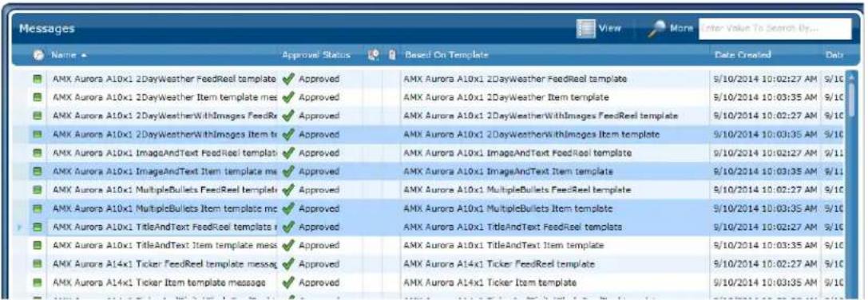Screen dimensions: 868x300
Task: Click message icon of TitleAndText Item row
Action: point(38,245)
